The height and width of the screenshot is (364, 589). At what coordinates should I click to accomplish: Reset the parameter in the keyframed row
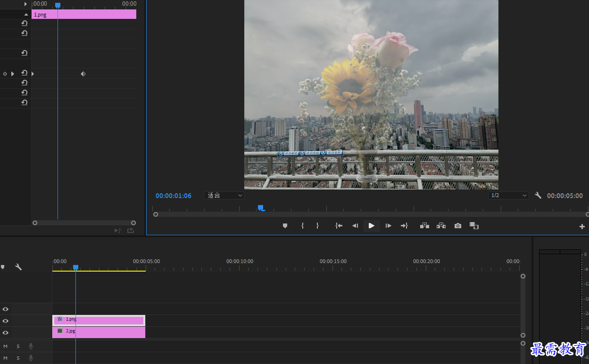pyautogui.click(x=25, y=73)
